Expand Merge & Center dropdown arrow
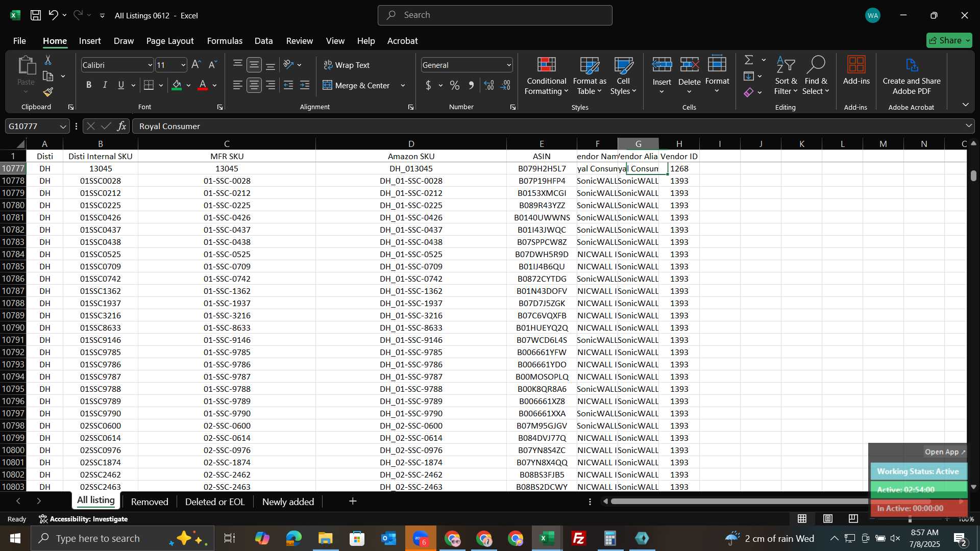 point(403,86)
